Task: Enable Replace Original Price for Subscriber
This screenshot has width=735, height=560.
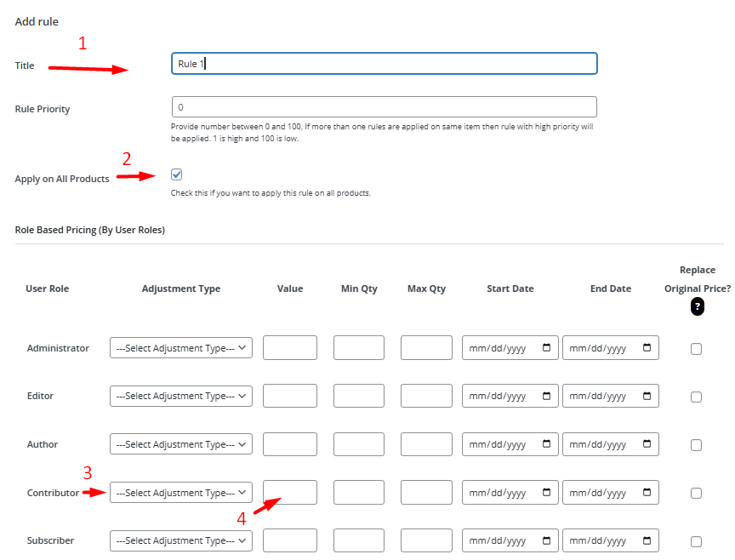Action: 696,541
